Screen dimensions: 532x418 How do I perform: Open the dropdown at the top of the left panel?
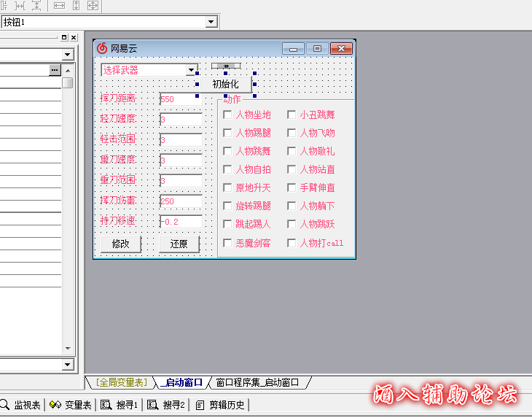click(67, 55)
